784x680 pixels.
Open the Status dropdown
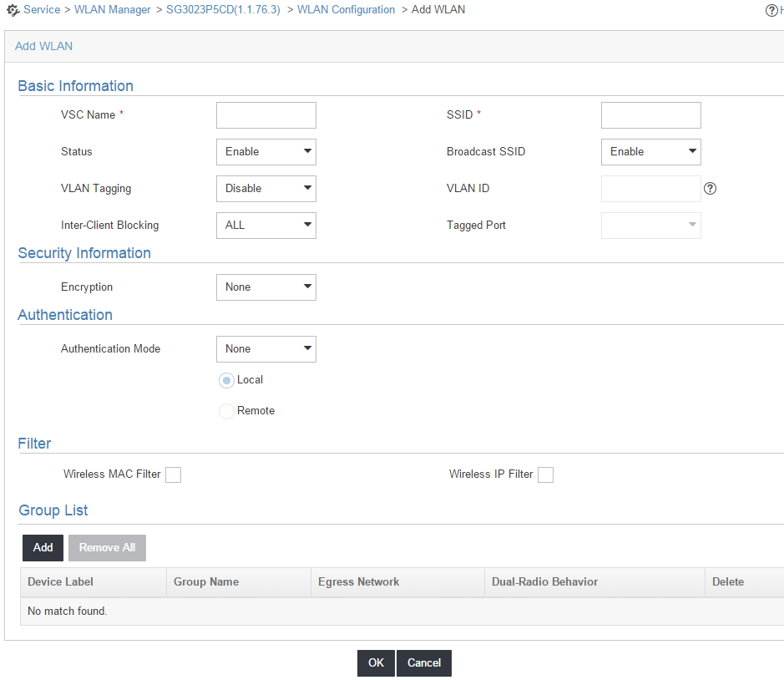pyautogui.click(x=266, y=152)
